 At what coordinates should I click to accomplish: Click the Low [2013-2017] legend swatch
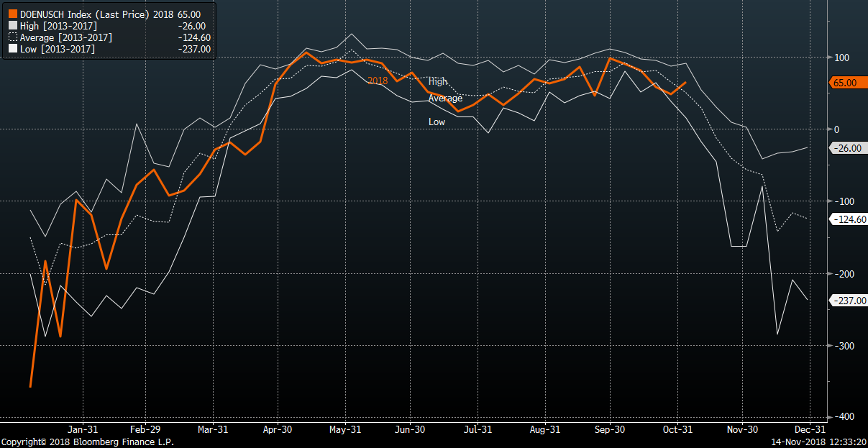13,49
